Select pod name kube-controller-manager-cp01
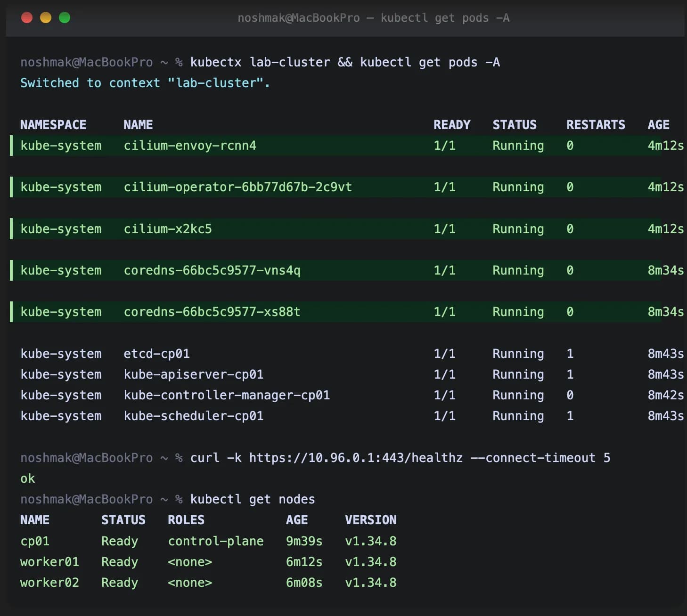This screenshot has height=616, width=687. coord(227,395)
